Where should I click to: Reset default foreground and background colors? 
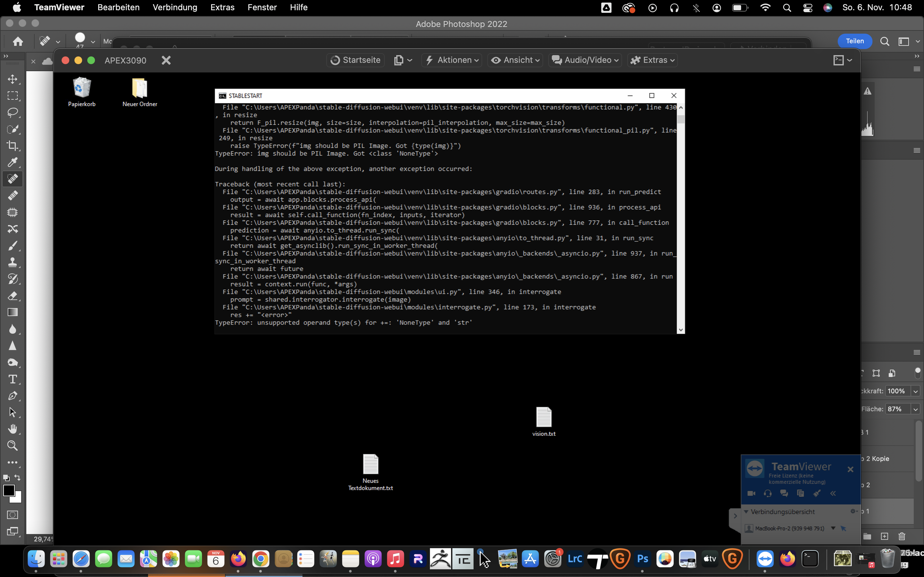click(6, 478)
